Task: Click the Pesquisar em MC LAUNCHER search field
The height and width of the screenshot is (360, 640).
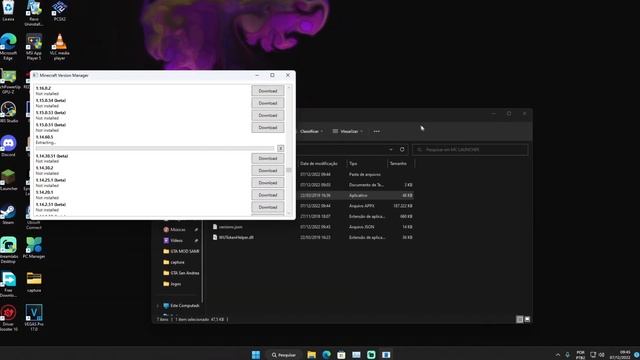Action: 470,150
